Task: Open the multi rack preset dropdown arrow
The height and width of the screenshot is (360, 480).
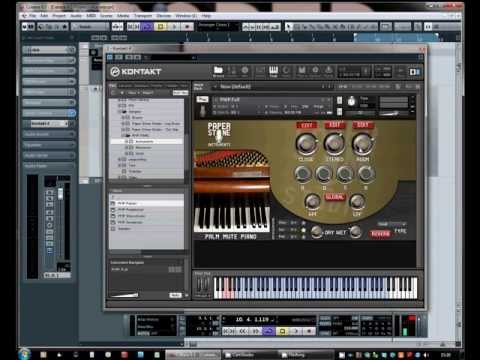Action: click(215, 87)
